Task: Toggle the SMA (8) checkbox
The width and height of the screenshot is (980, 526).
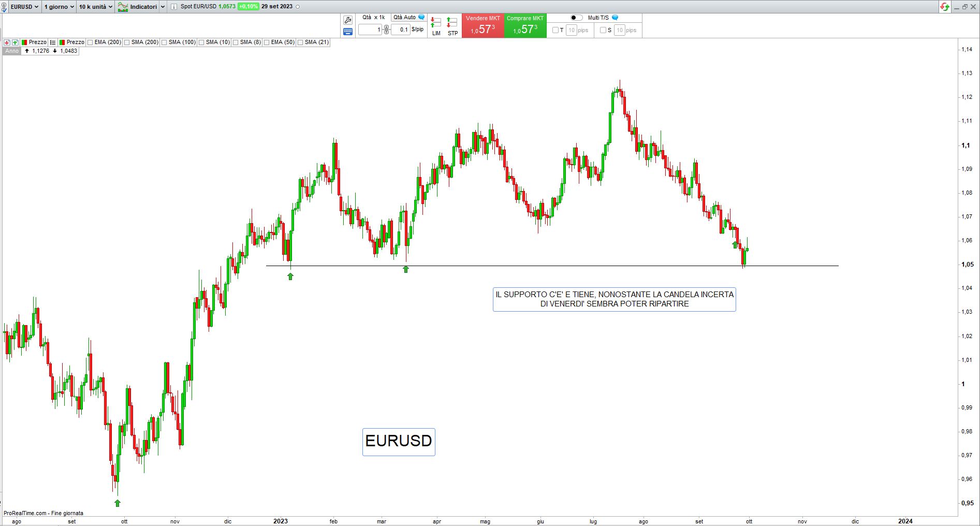Action: (x=236, y=42)
